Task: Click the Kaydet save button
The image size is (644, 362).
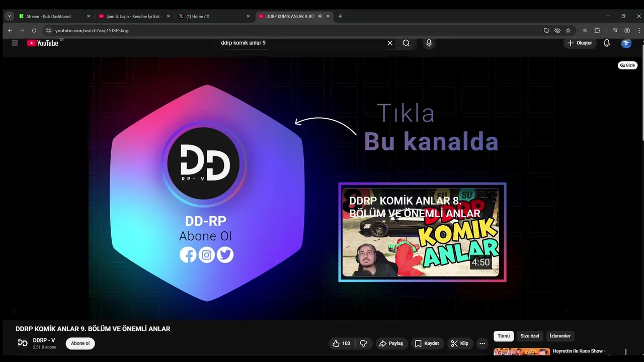Action: 427,343
